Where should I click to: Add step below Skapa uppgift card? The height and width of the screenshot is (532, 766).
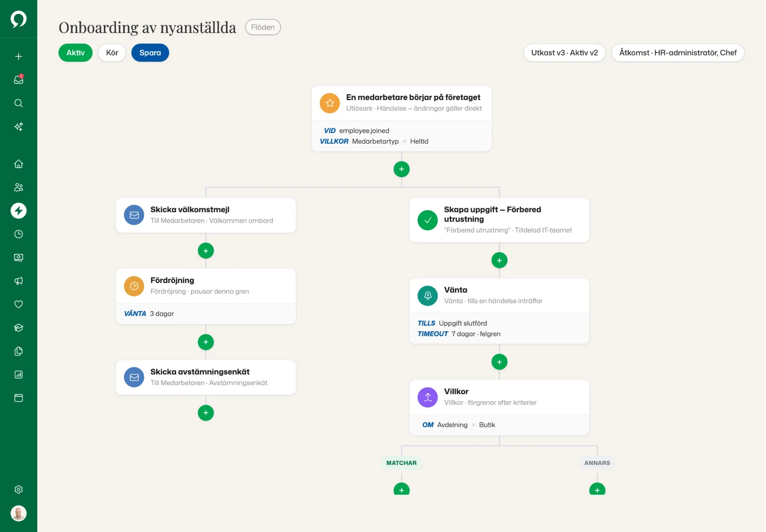(x=499, y=260)
